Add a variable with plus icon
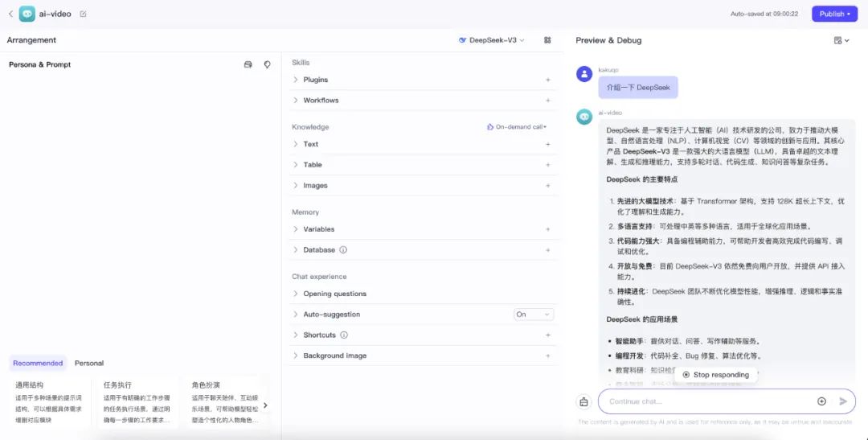 click(x=548, y=229)
